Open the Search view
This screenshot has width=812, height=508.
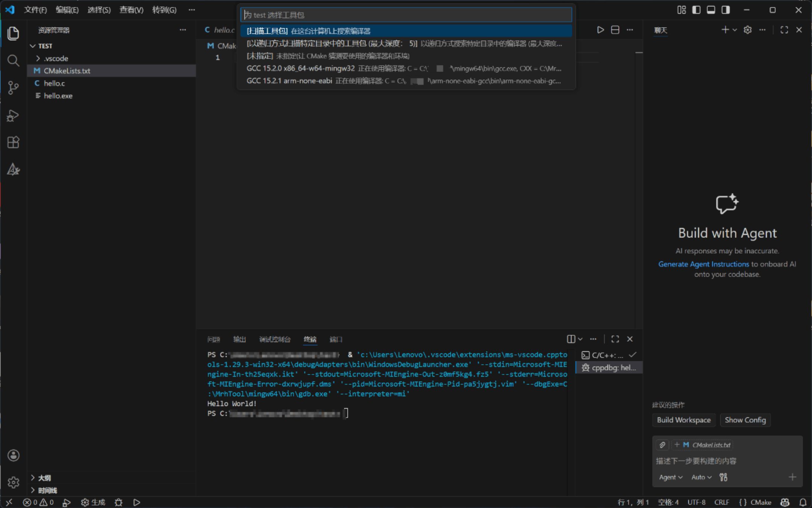click(14, 60)
